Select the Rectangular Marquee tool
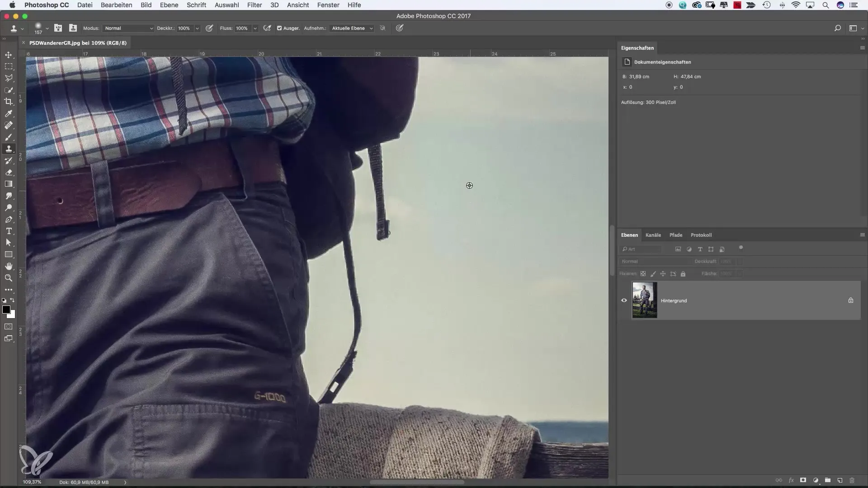The width and height of the screenshot is (868, 488). point(9,66)
